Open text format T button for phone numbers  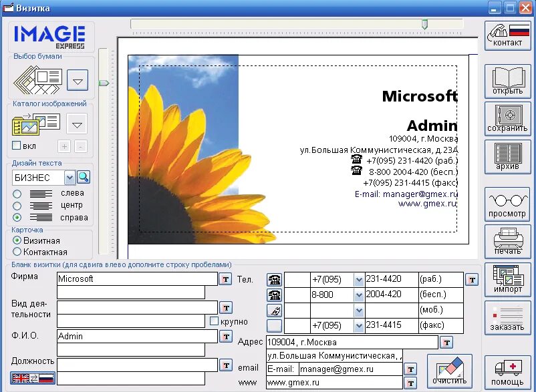point(472,280)
